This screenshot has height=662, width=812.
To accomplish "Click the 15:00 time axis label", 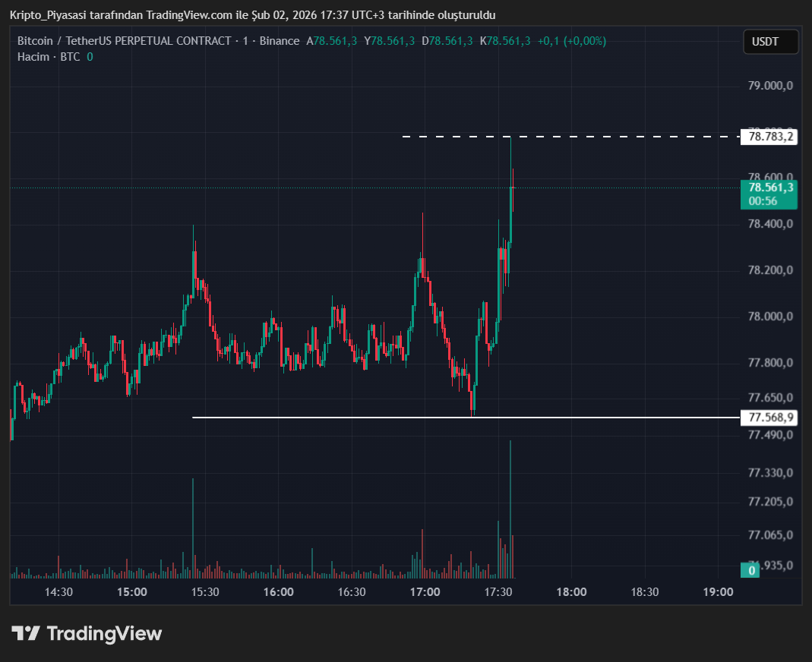I will point(131,592).
